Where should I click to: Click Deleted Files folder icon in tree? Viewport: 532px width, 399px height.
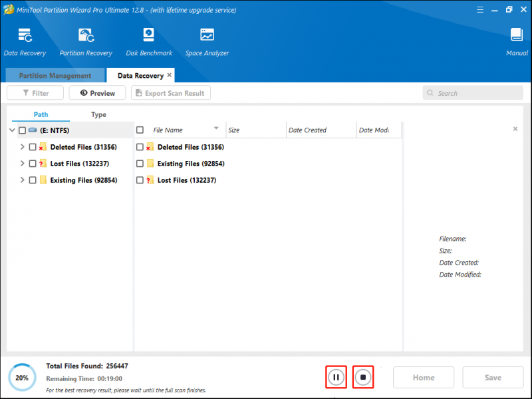(43, 147)
